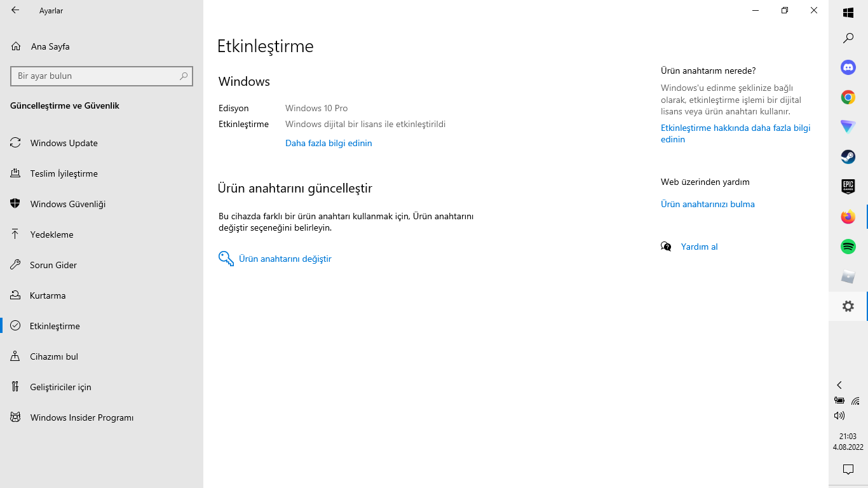Screen dimensions: 868x488
Task: Restore down the Ayarlar window
Action: [x=785, y=10]
